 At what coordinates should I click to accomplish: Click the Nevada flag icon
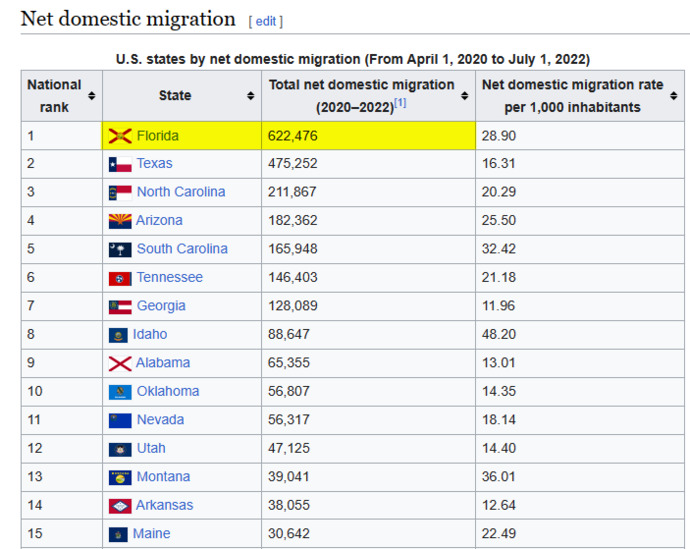(120, 421)
